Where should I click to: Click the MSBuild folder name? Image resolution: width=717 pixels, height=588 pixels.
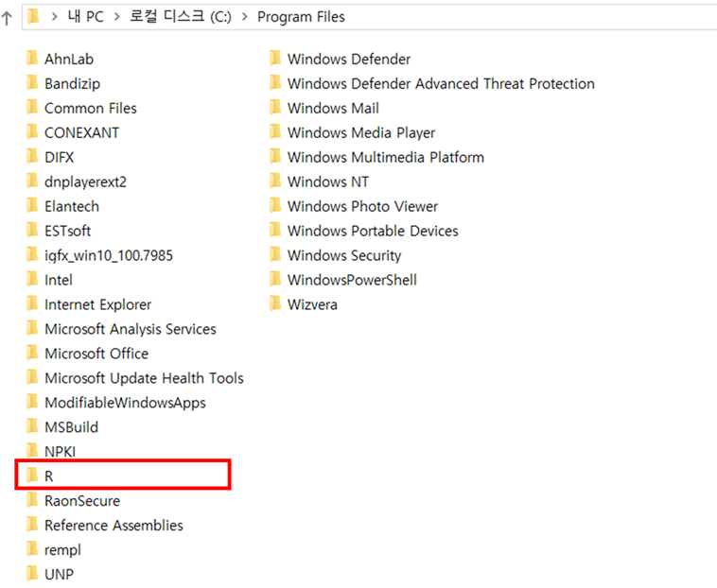(71, 427)
